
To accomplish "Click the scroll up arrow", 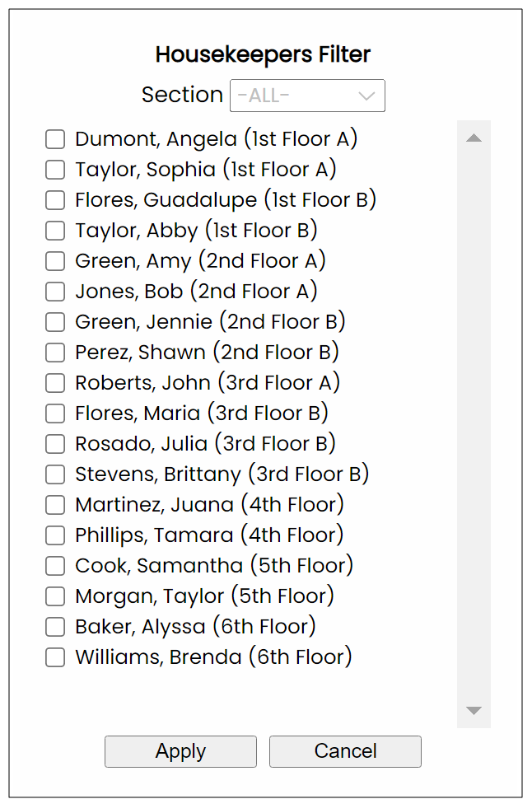I will (x=474, y=138).
